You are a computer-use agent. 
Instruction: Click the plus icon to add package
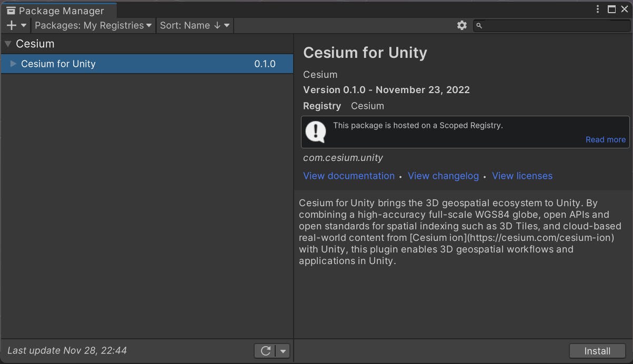pos(11,25)
